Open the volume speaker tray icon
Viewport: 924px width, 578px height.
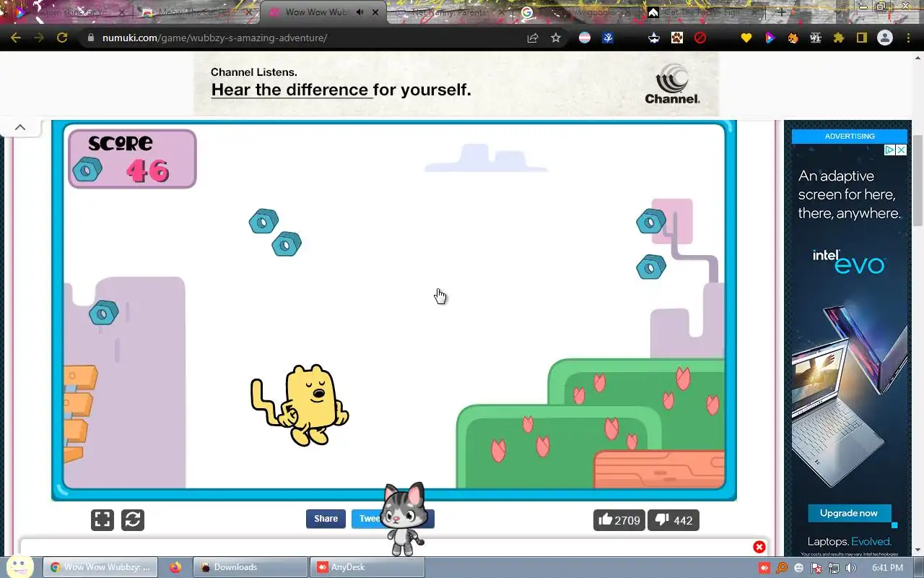851,568
